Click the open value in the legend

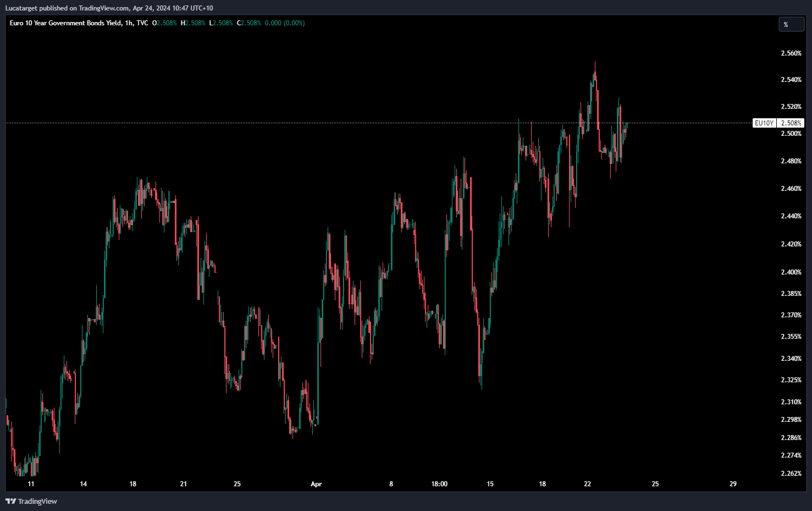coord(167,23)
